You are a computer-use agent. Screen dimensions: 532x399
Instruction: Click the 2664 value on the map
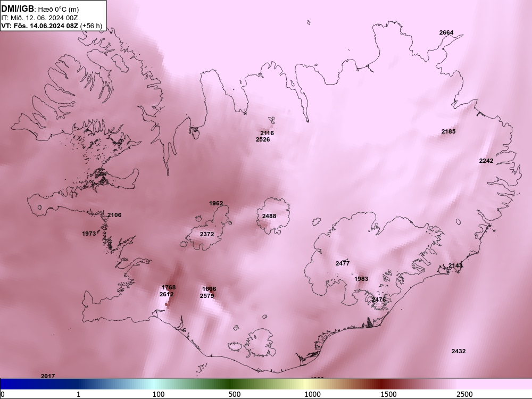446,32
